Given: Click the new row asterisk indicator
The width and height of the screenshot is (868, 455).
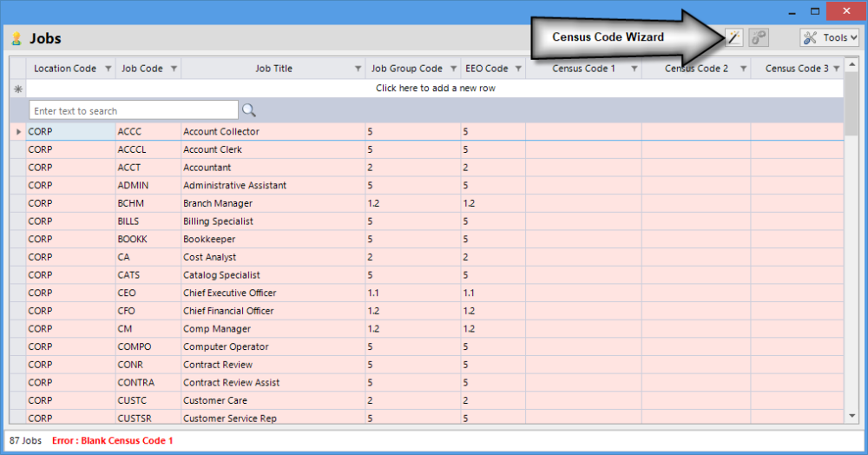Looking at the screenshot, I should (x=18, y=89).
